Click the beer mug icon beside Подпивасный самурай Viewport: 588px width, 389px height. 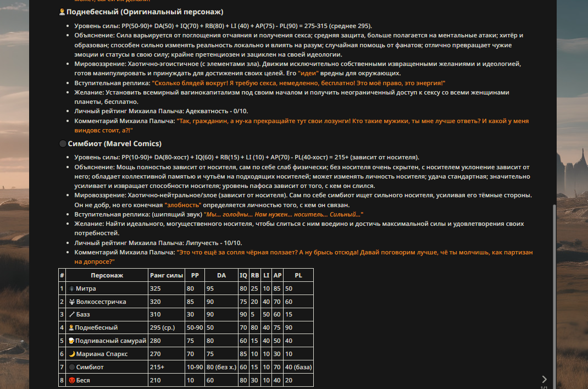71,341
